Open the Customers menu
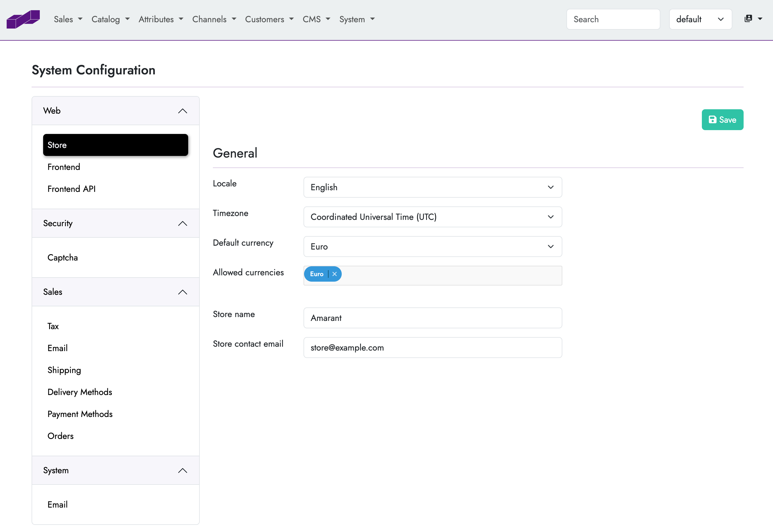Screen dimensions: 773x532 tap(269, 19)
